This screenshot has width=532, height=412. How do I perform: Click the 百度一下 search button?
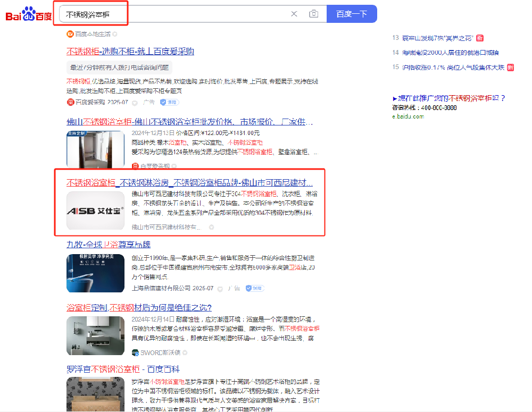(x=352, y=14)
